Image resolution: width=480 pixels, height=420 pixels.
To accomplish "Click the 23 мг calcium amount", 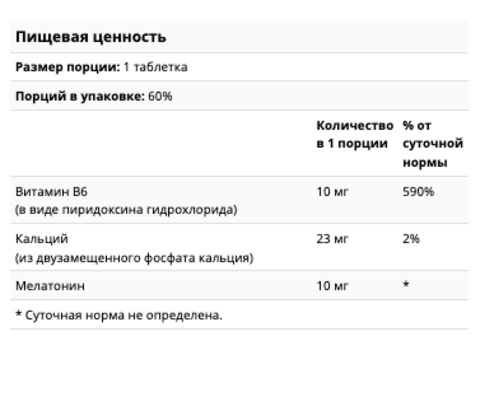I will tap(332, 239).
